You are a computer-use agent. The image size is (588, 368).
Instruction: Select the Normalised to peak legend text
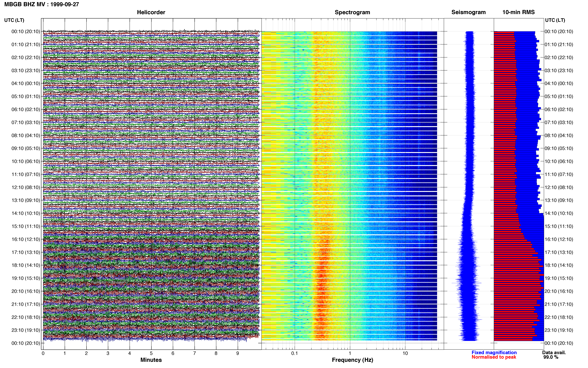tap(494, 357)
